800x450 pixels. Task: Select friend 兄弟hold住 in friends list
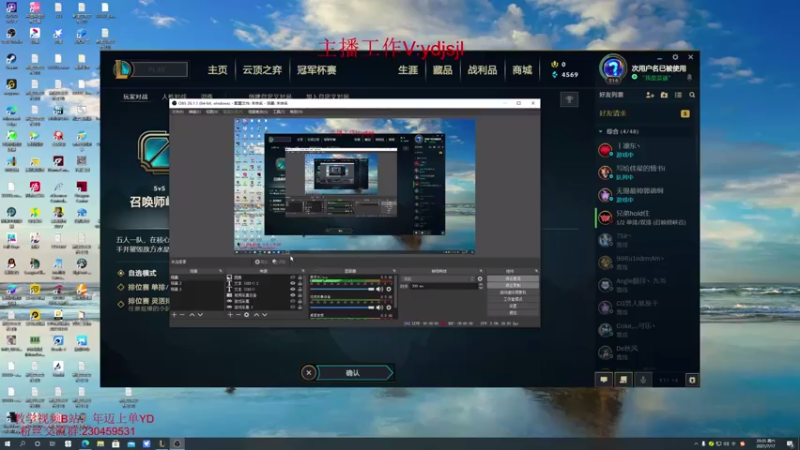644,217
